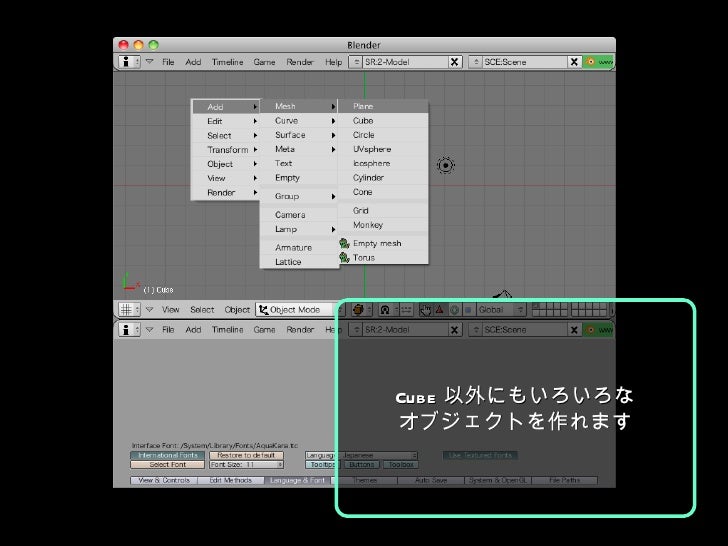
Task: Choose Armature in the Add submenu
Action: click(x=299, y=248)
